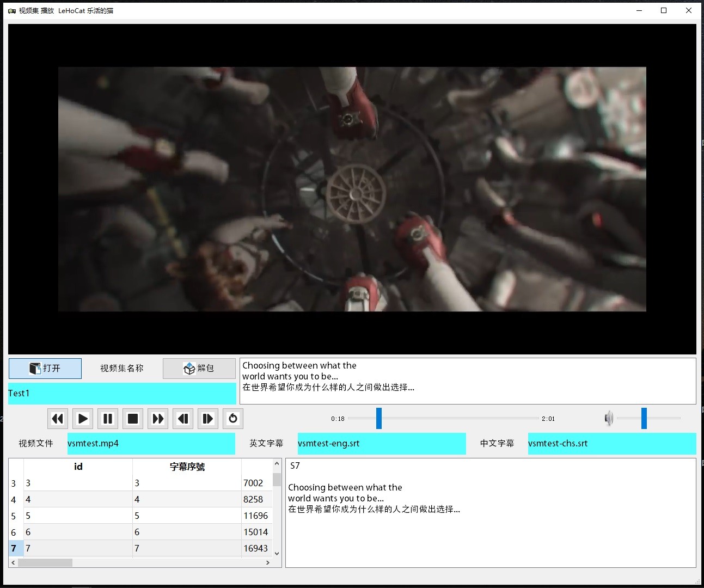Click the 解包 unpack button

(199, 369)
